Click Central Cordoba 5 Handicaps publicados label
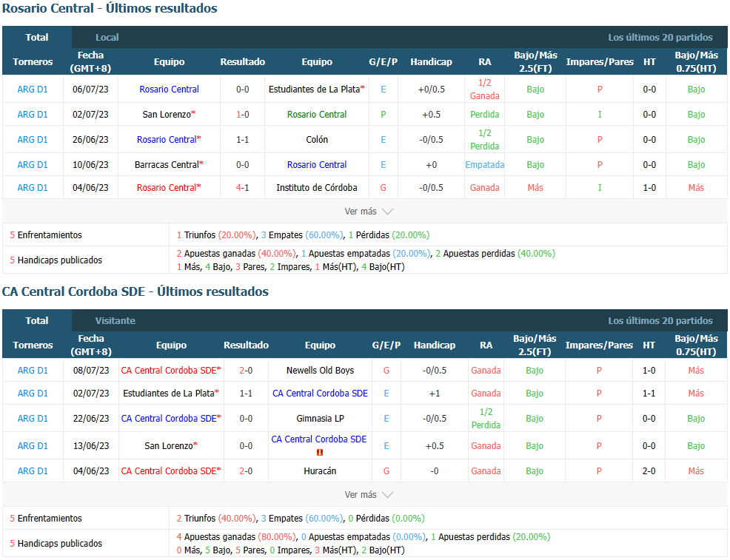The height and width of the screenshot is (560, 730). coord(56,543)
